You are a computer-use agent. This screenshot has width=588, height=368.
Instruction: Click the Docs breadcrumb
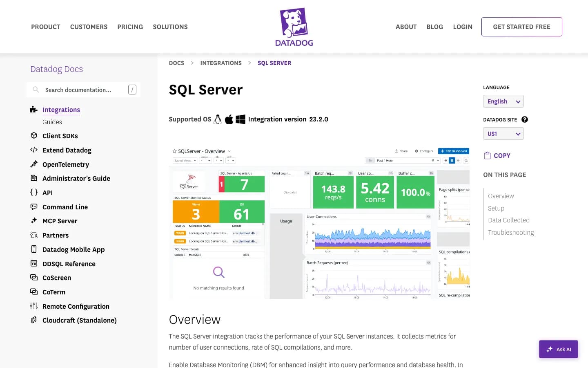[x=176, y=63]
